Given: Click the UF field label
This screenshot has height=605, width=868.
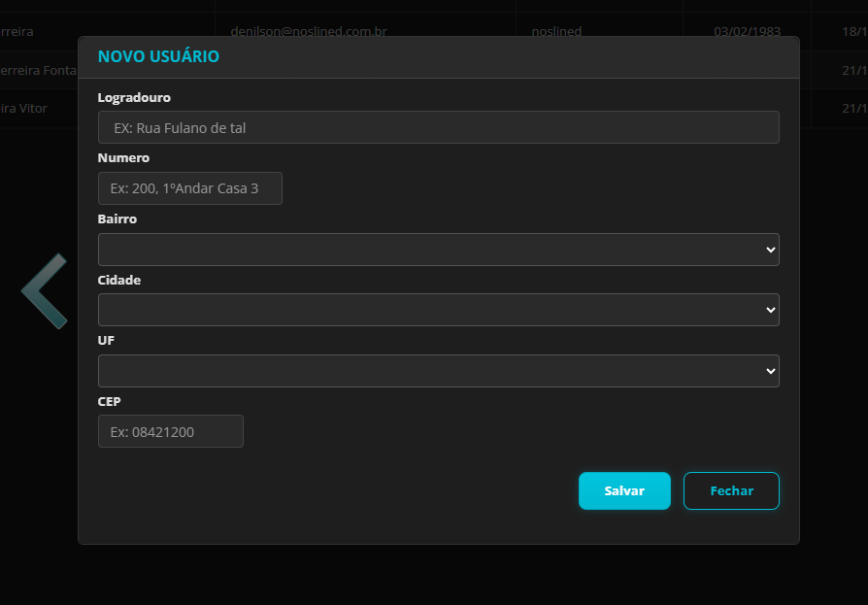Looking at the screenshot, I should [x=106, y=341].
